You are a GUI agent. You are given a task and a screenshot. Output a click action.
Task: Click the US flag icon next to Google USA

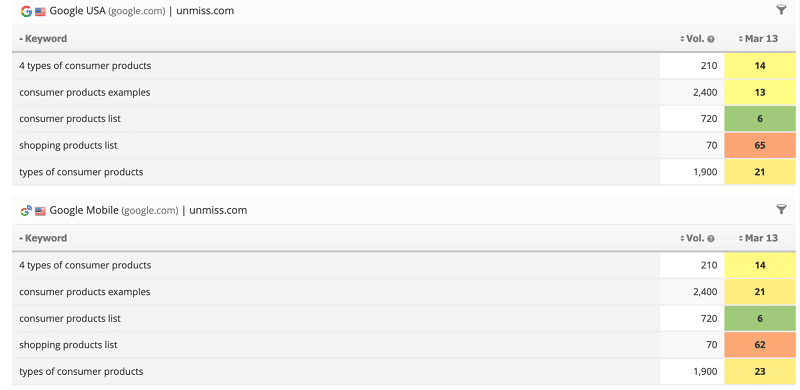(40, 11)
